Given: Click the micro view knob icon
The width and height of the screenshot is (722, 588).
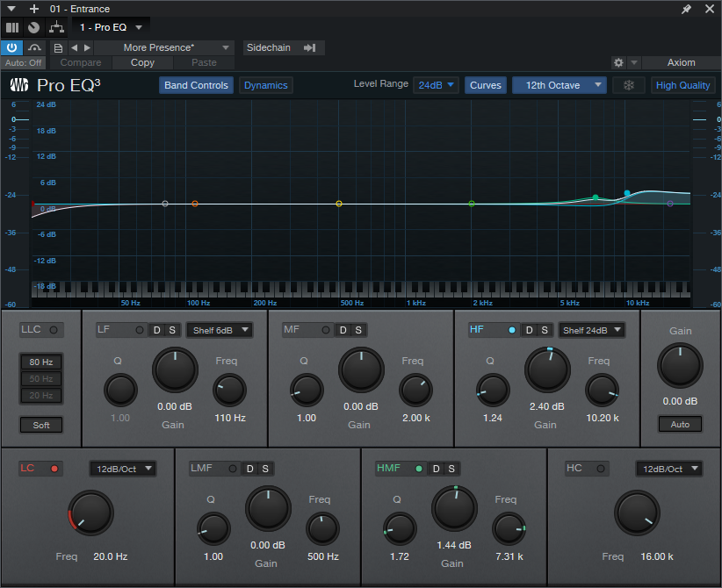Looking at the screenshot, I should click(33, 27).
